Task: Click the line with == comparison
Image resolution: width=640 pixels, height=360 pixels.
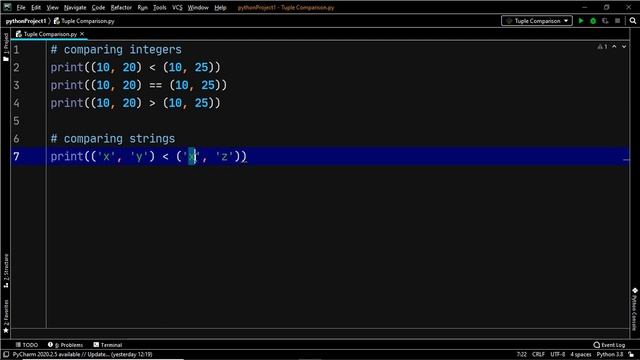Action: tap(139, 85)
